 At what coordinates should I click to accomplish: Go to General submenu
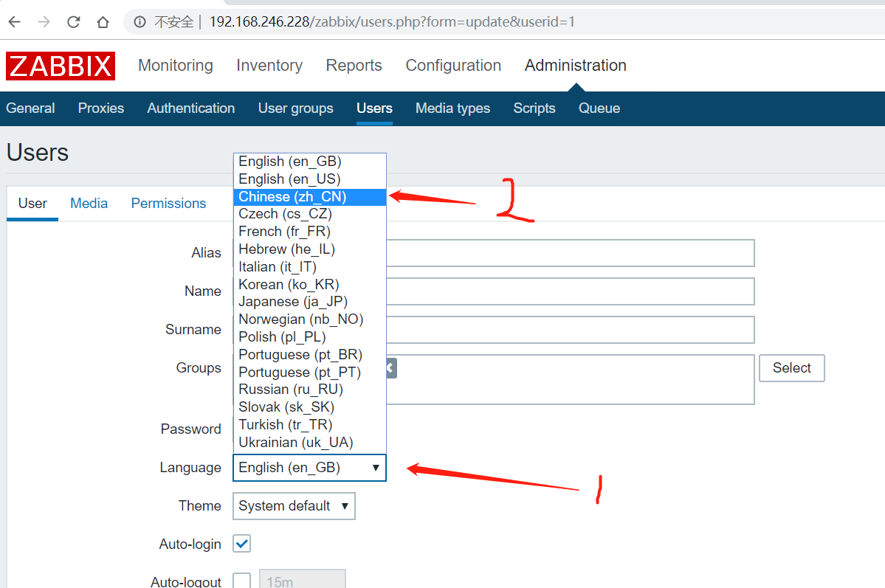tap(30, 108)
